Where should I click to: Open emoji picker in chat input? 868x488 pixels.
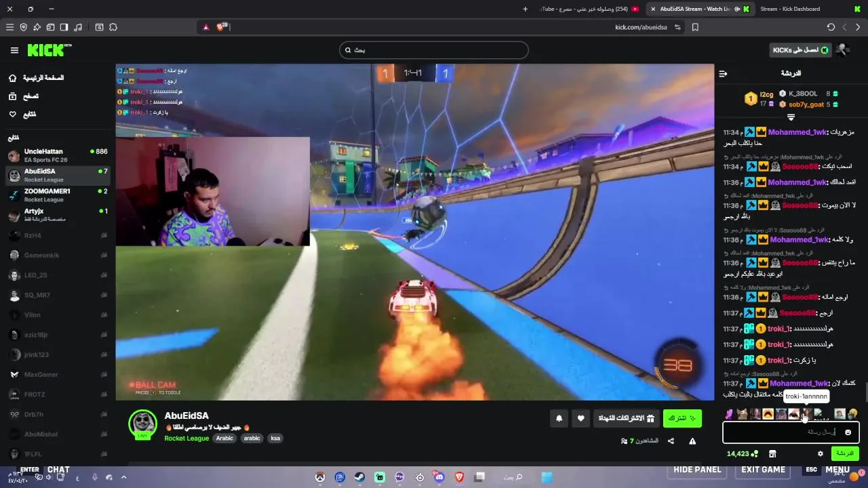pos(848,432)
